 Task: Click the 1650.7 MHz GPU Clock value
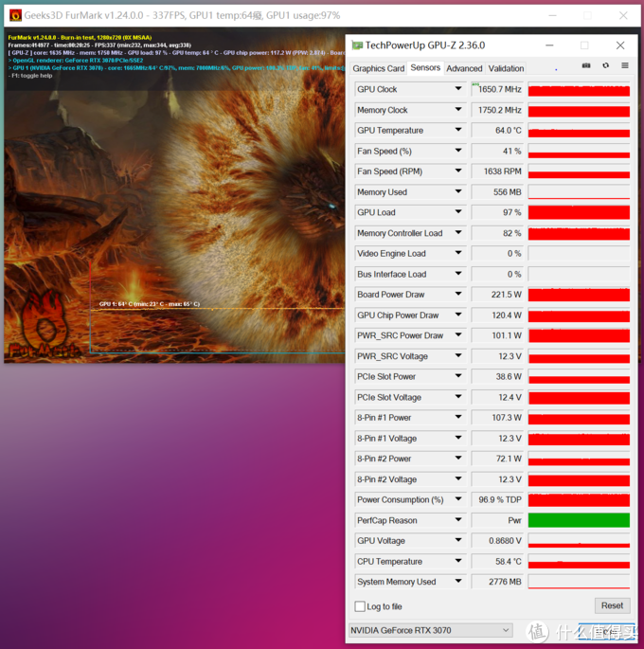497,89
